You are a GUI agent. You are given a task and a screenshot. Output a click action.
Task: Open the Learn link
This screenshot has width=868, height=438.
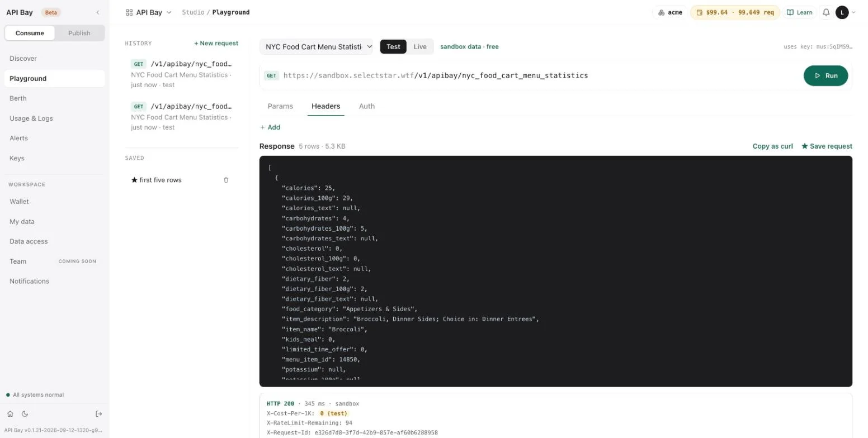click(800, 12)
